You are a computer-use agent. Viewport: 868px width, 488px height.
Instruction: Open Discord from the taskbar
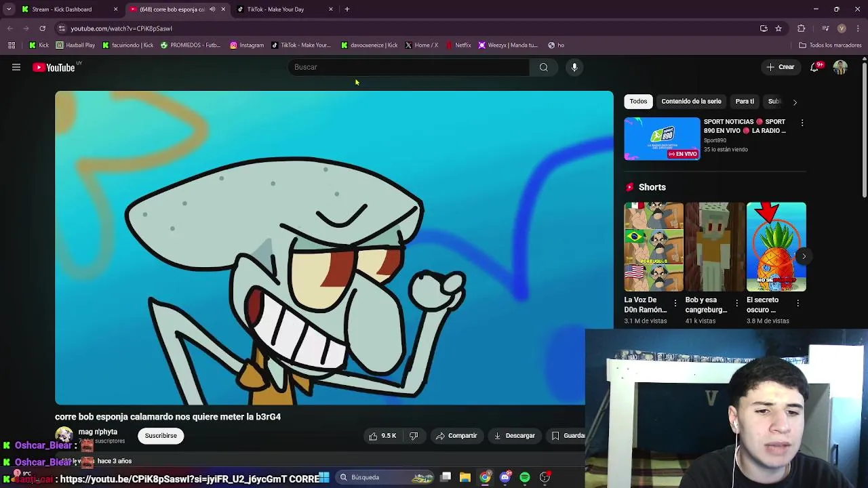tap(505, 477)
